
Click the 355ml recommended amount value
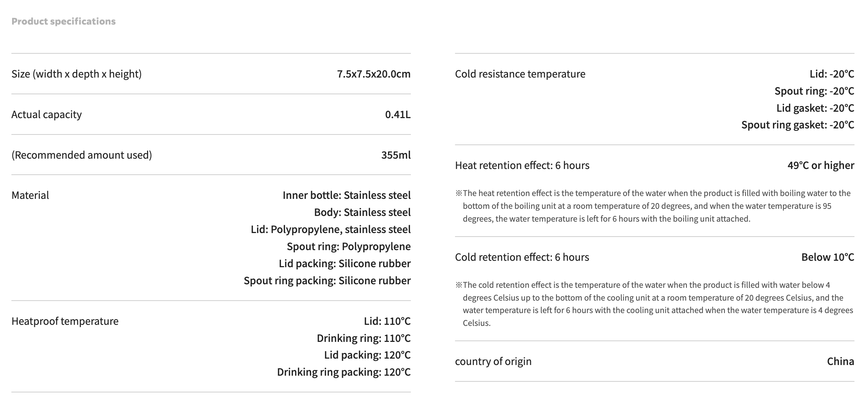[396, 155]
